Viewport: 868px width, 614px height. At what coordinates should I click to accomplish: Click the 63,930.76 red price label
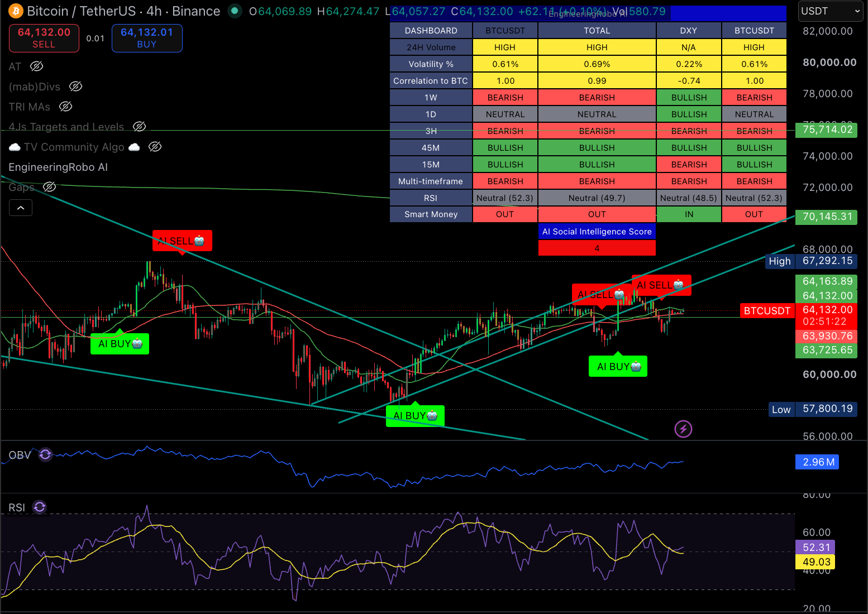pos(826,336)
